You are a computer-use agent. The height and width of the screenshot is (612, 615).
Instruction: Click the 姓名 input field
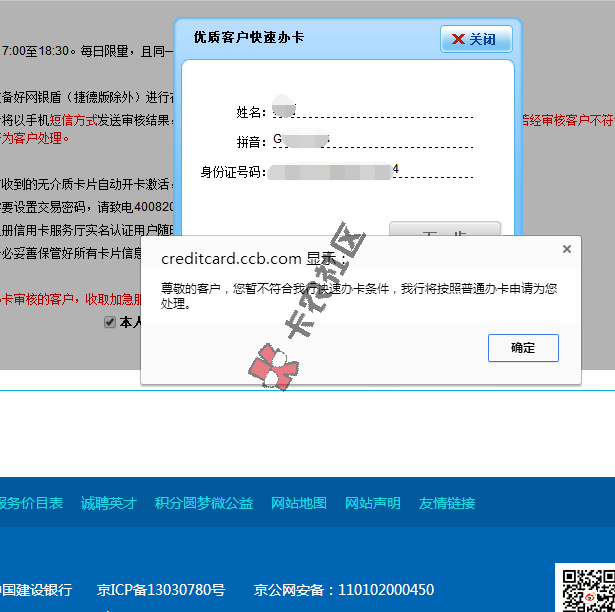click(373, 109)
